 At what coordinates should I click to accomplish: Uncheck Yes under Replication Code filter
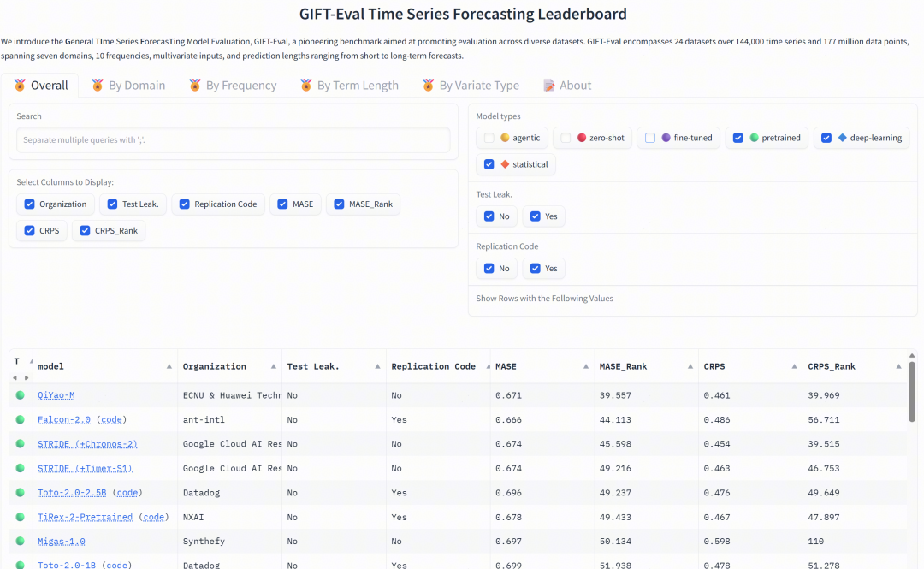point(535,269)
